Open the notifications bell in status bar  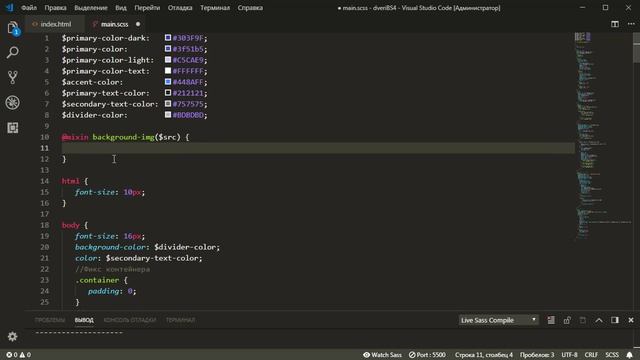(630, 355)
